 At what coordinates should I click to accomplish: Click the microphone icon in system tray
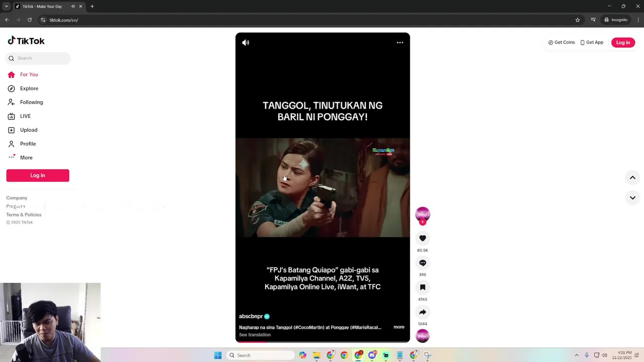[x=587, y=355]
